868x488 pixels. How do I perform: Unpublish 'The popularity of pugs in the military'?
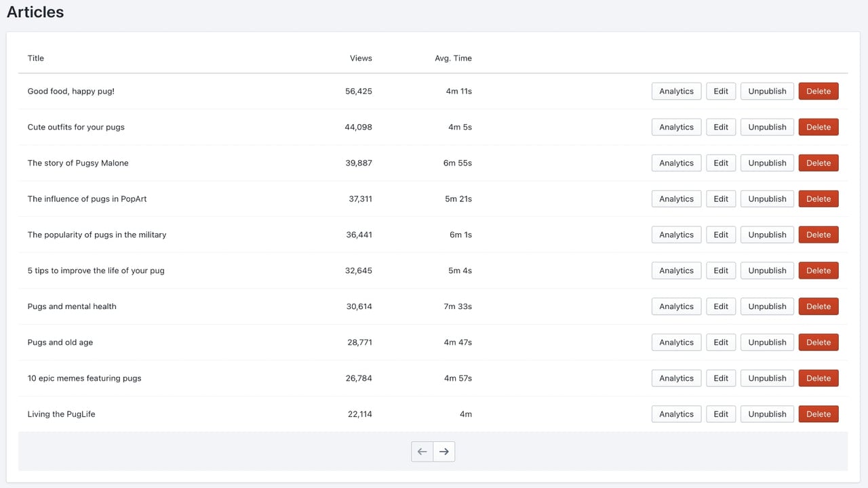pos(767,235)
